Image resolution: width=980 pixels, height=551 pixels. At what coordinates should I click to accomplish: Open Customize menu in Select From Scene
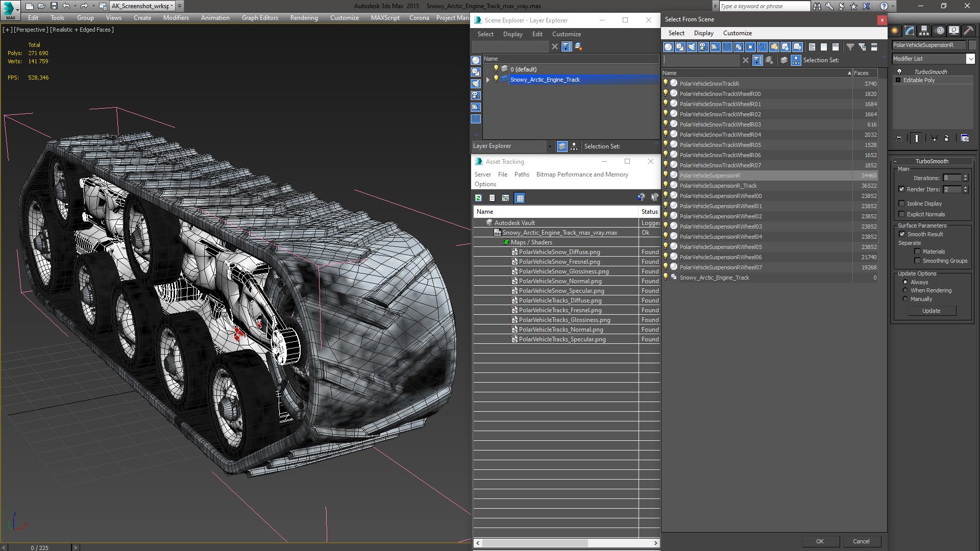coord(737,33)
